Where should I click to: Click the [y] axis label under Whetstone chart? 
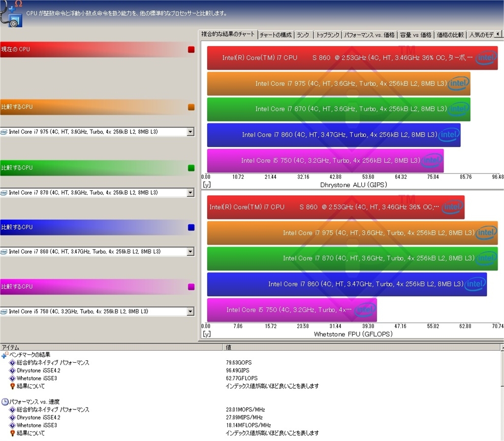[x=207, y=334]
